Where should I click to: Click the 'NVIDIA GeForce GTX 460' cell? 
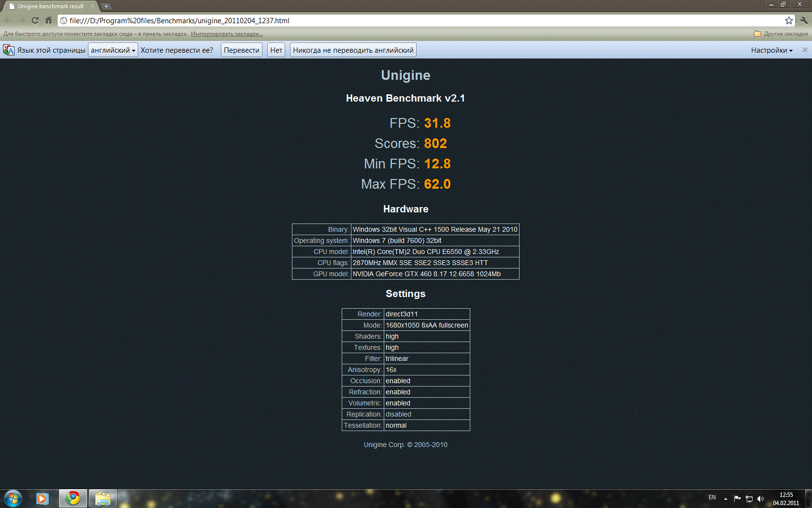pyautogui.click(x=435, y=274)
